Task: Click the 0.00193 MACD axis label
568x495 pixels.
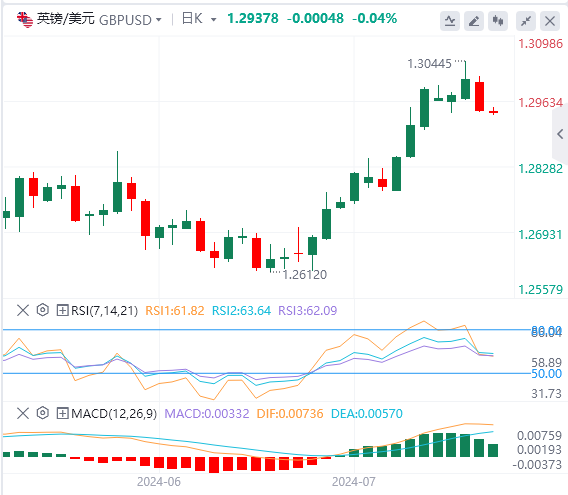Action: pyautogui.click(x=539, y=450)
